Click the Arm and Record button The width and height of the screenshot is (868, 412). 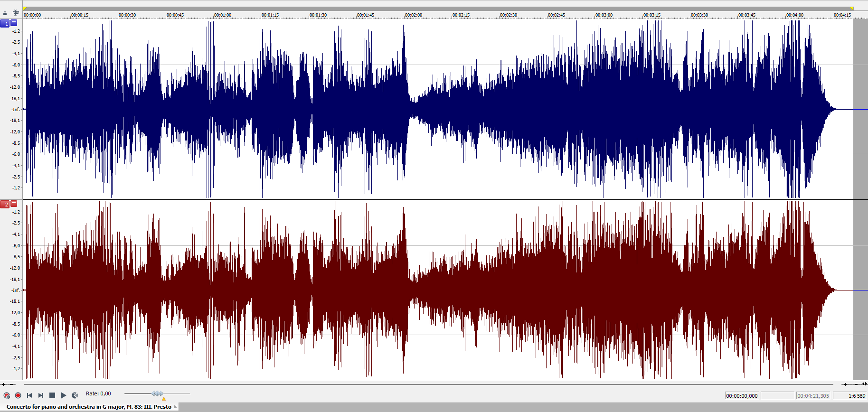tap(7, 395)
